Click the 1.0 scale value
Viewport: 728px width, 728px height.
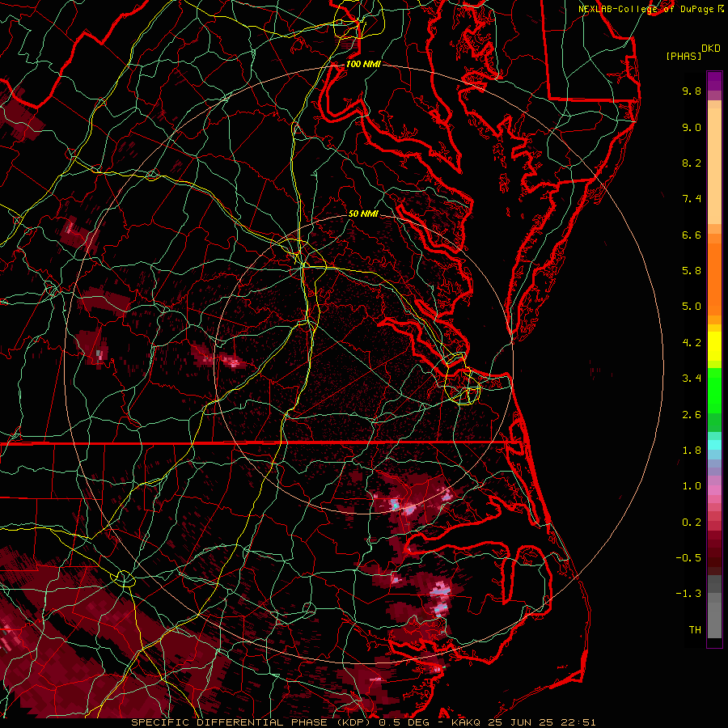click(692, 486)
